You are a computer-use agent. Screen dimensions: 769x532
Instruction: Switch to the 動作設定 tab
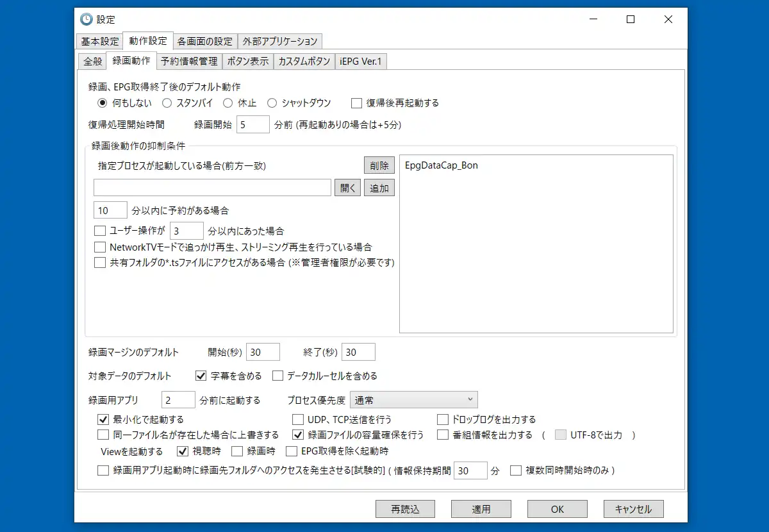point(147,41)
